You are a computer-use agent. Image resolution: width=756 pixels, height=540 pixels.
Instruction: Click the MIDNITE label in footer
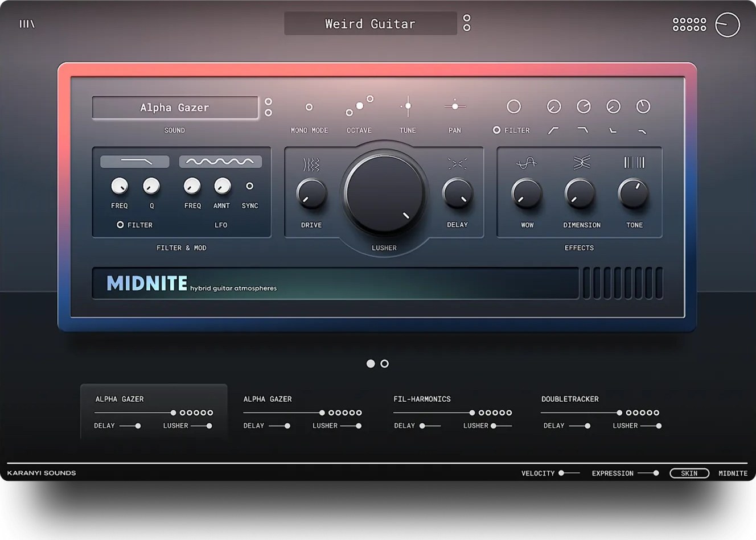pyautogui.click(x=733, y=473)
